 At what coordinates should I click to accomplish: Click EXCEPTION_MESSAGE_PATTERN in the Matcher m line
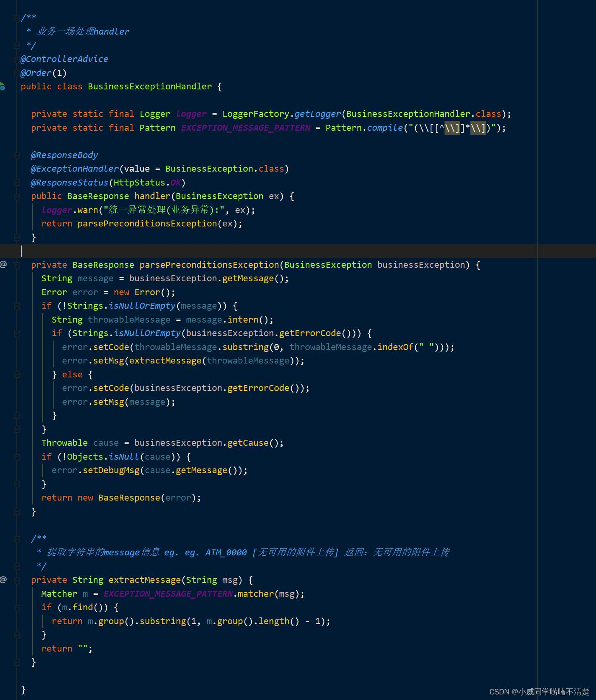168,594
